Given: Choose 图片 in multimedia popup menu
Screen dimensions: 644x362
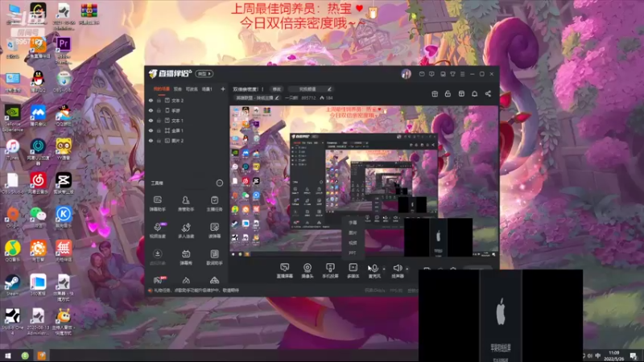Looking at the screenshot, I should (353, 233).
